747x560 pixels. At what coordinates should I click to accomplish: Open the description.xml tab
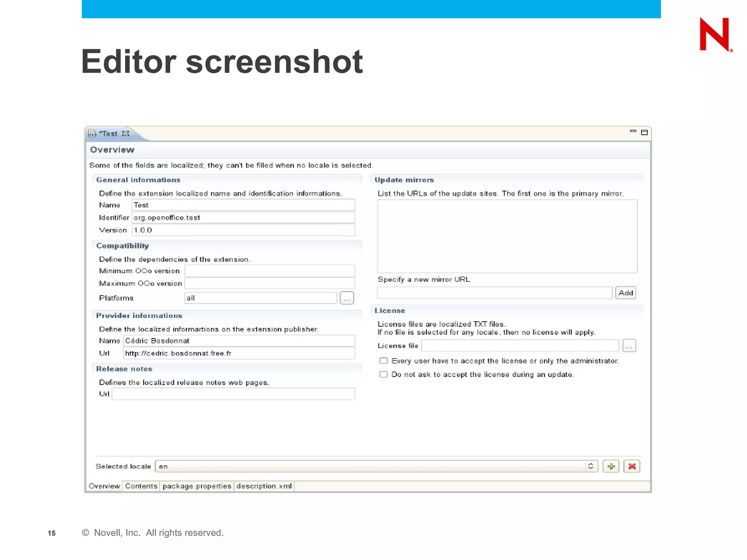coord(264,486)
